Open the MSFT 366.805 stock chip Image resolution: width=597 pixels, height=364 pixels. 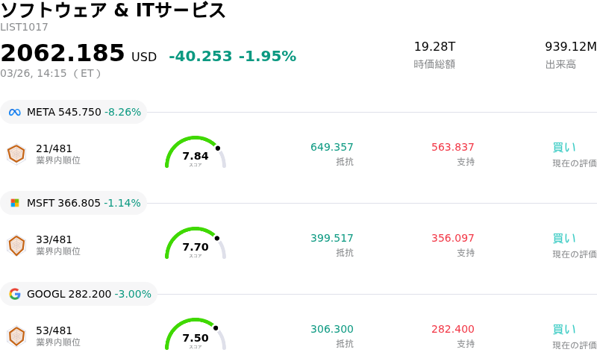pos(74,203)
